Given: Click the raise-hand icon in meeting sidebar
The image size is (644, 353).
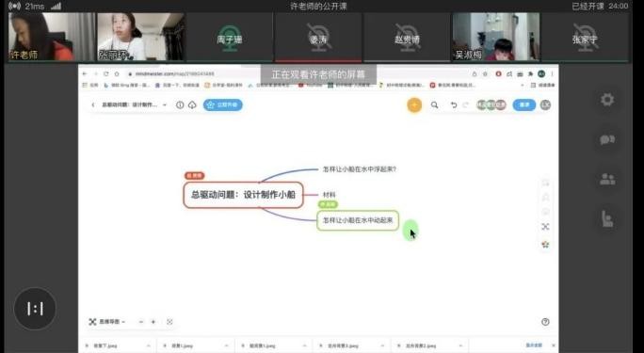Looking at the screenshot, I should [x=607, y=218].
